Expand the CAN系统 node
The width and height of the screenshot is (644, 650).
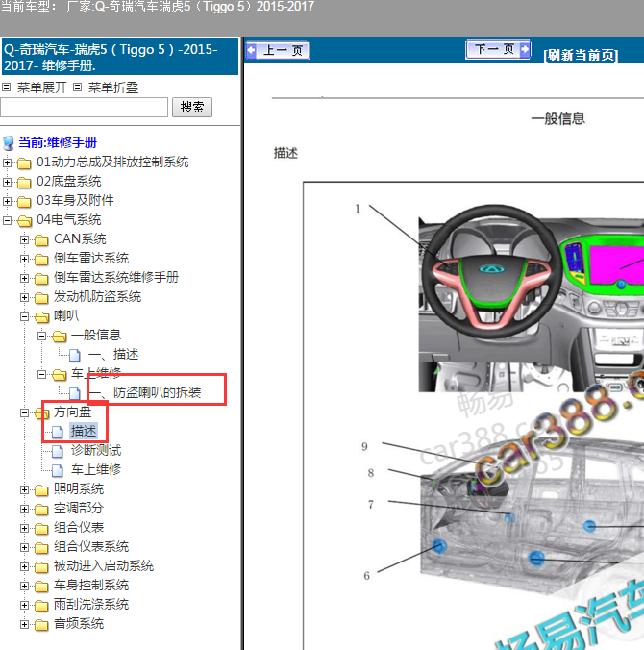click(x=24, y=239)
